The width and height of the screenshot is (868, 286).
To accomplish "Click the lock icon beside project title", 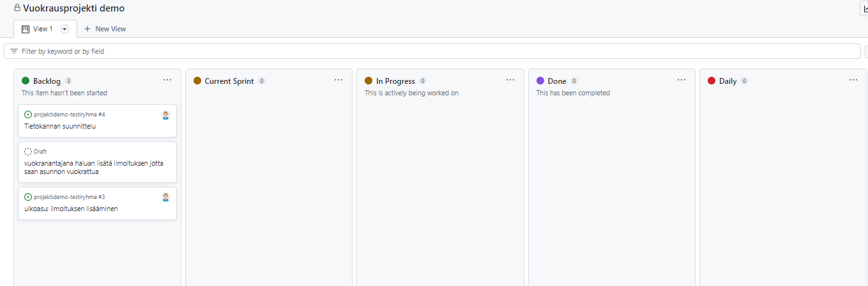I will (17, 8).
